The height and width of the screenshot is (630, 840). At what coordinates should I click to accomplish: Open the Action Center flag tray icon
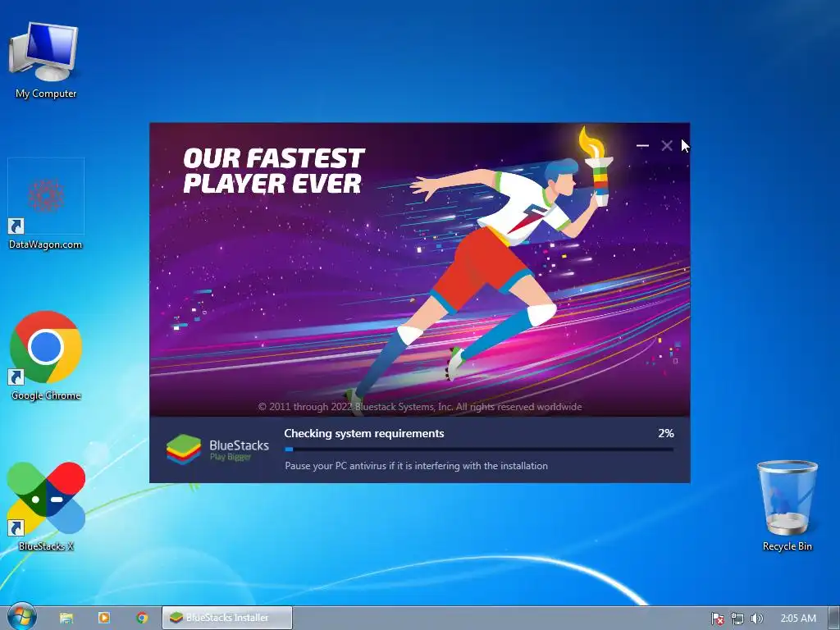717,619
